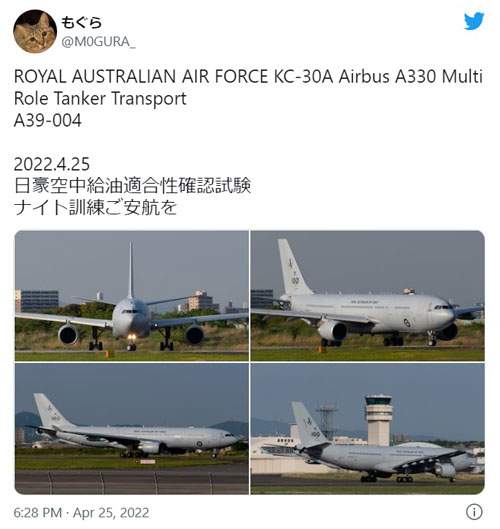Open the tweet info icon
The width and height of the screenshot is (500, 529).
[474, 512]
